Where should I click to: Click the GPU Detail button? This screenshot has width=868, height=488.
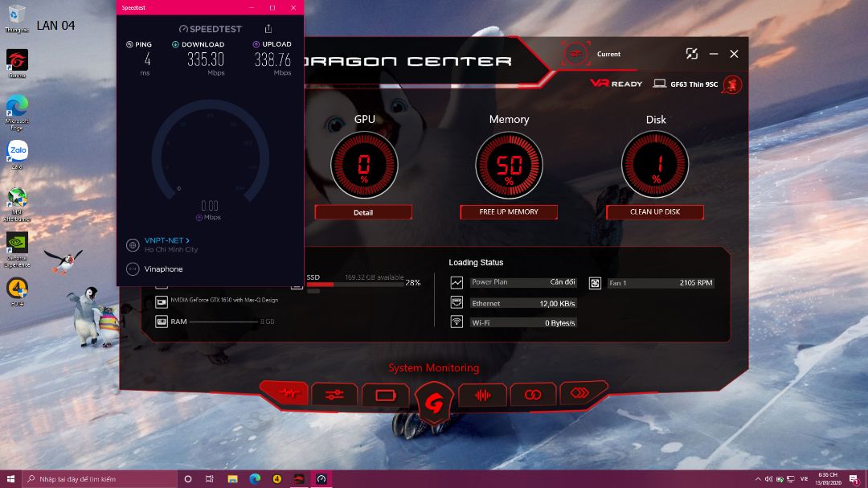[x=363, y=212]
